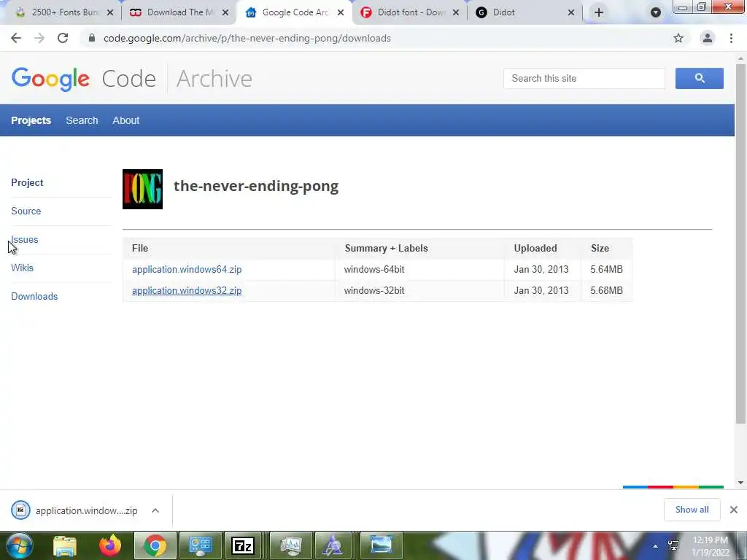This screenshot has height=560, width=747.
Task: Open the Issues sidebar link
Action: coord(24,239)
